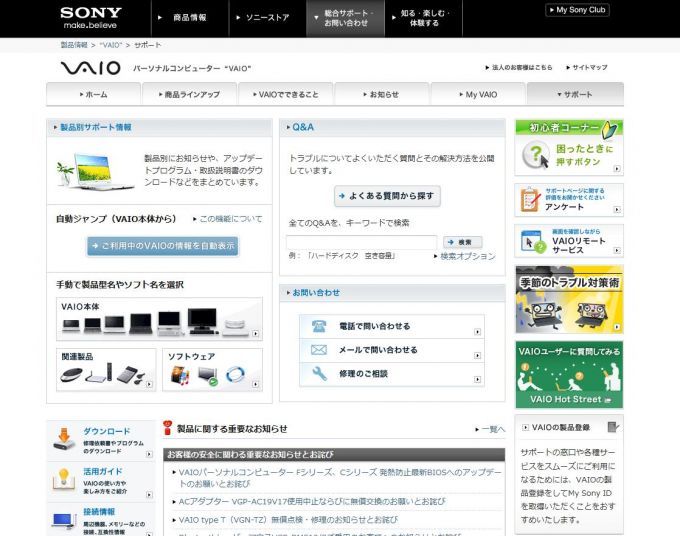Select the VAIOでできること tab
This screenshot has width=680, height=536.
click(x=286, y=94)
